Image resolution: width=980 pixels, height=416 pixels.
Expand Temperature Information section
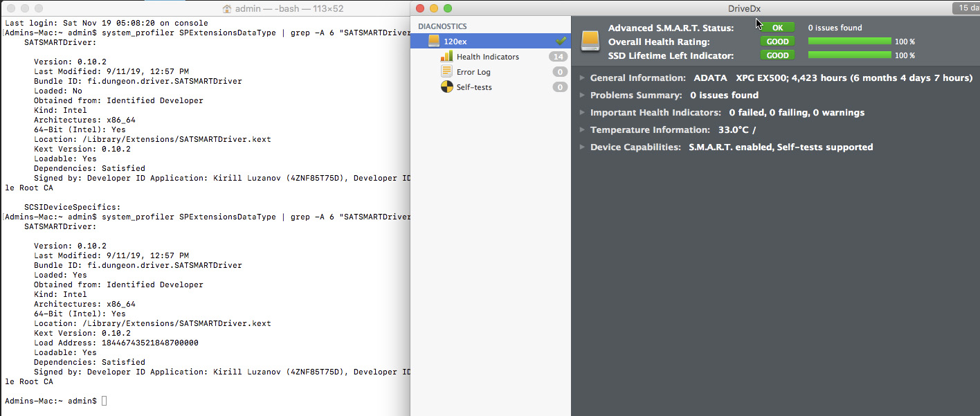(582, 130)
